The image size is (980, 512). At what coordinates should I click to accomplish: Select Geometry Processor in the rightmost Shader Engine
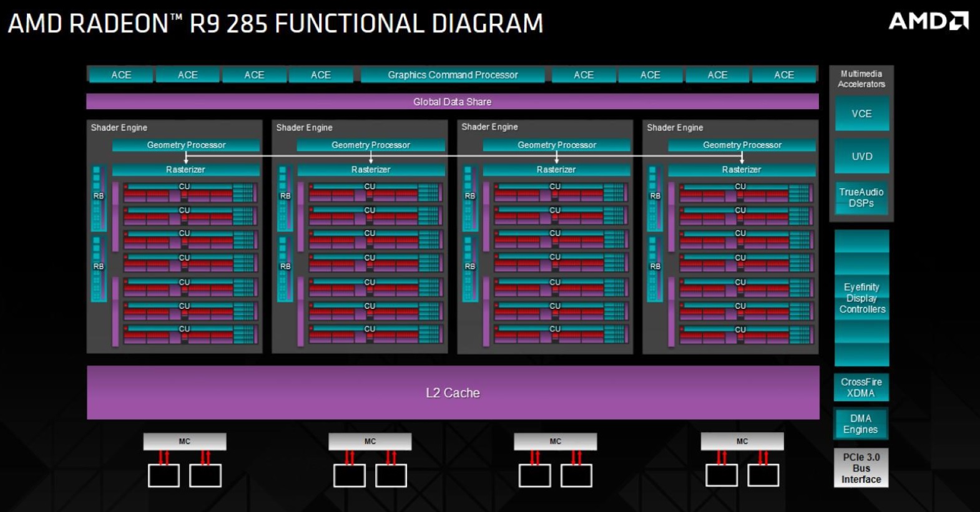point(742,145)
